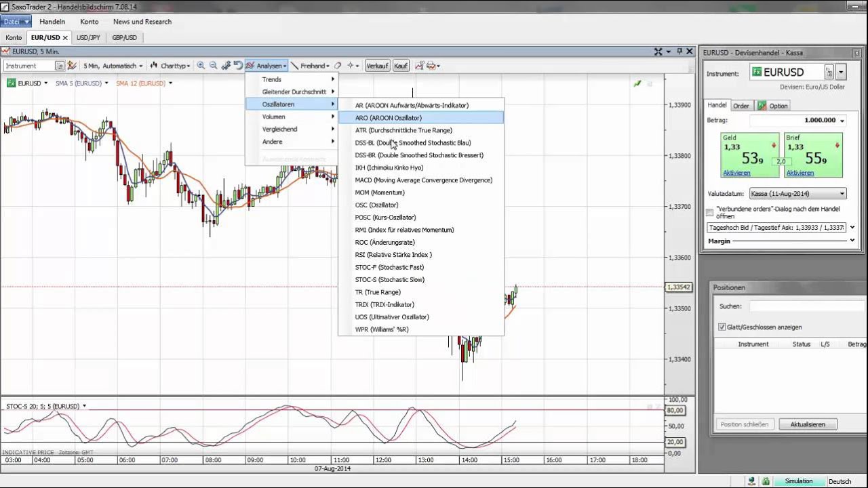Open the Volumen submenu
The height and width of the screenshot is (488, 868).
click(x=292, y=117)
